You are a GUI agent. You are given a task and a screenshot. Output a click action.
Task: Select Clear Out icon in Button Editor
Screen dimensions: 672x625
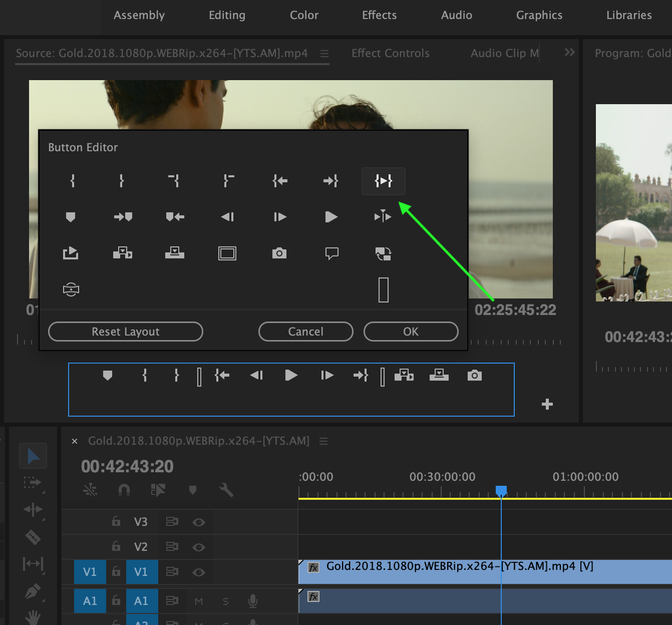228,181
